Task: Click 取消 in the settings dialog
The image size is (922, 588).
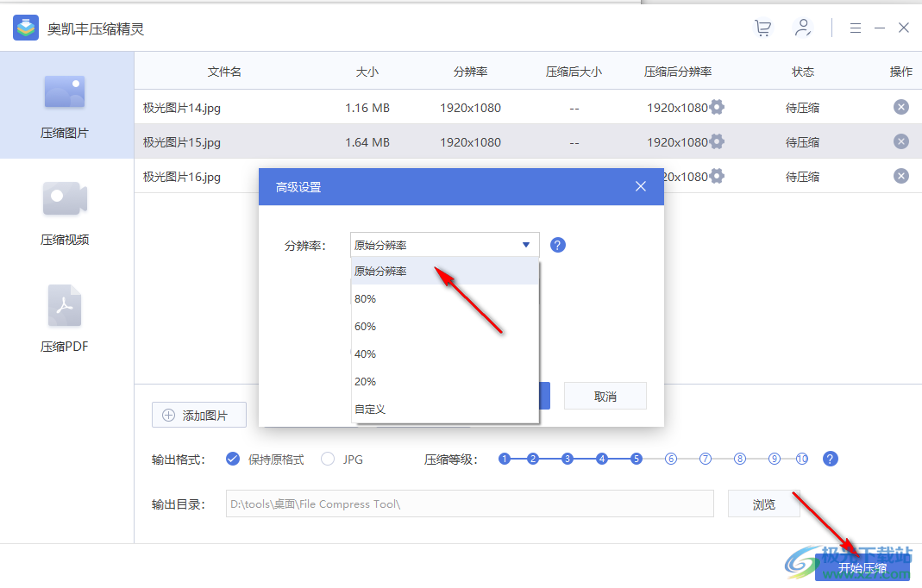Action: [605, 397]
